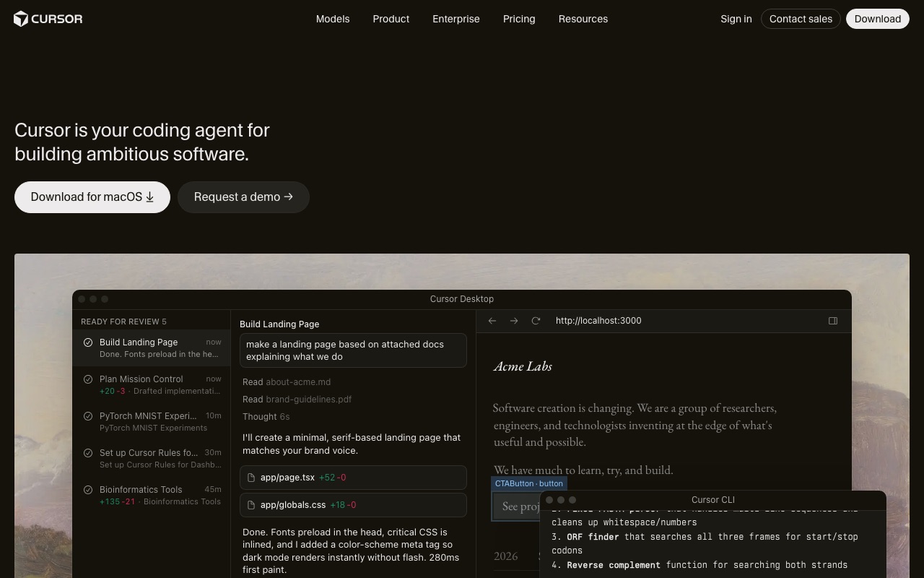Click 'Read about-acme.md' in the chat
Image resolution: width=924 pixels, height=578 pixels.
click(x=287, y=382)
